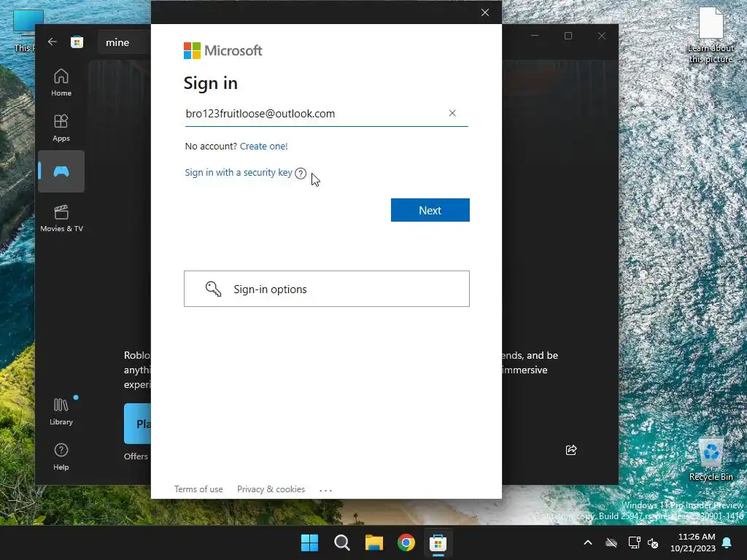
Task: Open the notifications bell icon
Action: (x=727, y=542)
